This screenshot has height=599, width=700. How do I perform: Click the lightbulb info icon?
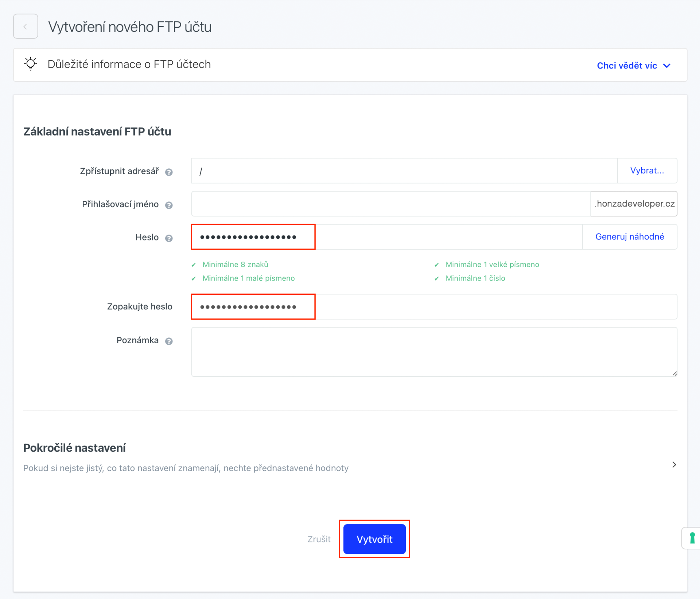click(x=31, y=64)
